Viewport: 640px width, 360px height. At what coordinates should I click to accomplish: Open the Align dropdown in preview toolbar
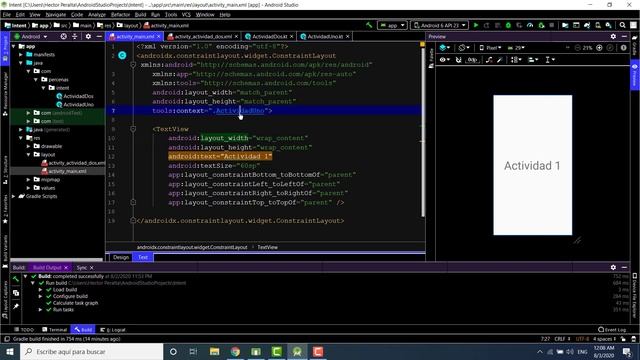[x=533, y=60]
